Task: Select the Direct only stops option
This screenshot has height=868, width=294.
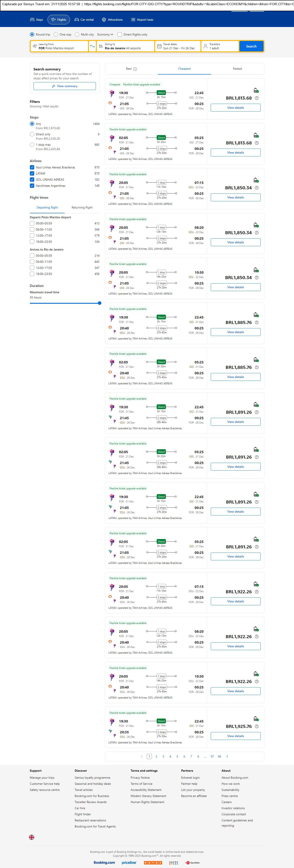Action: click(32, 134)
